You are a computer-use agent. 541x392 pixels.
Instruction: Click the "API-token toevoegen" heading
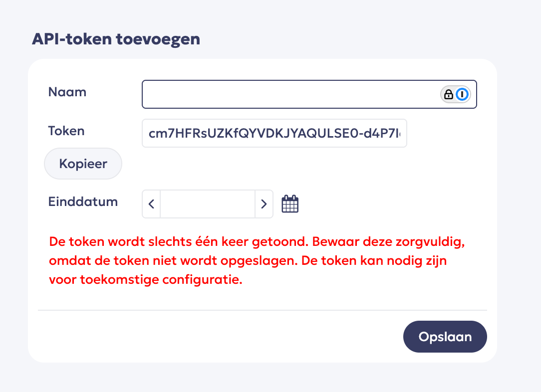click(116, 39)
